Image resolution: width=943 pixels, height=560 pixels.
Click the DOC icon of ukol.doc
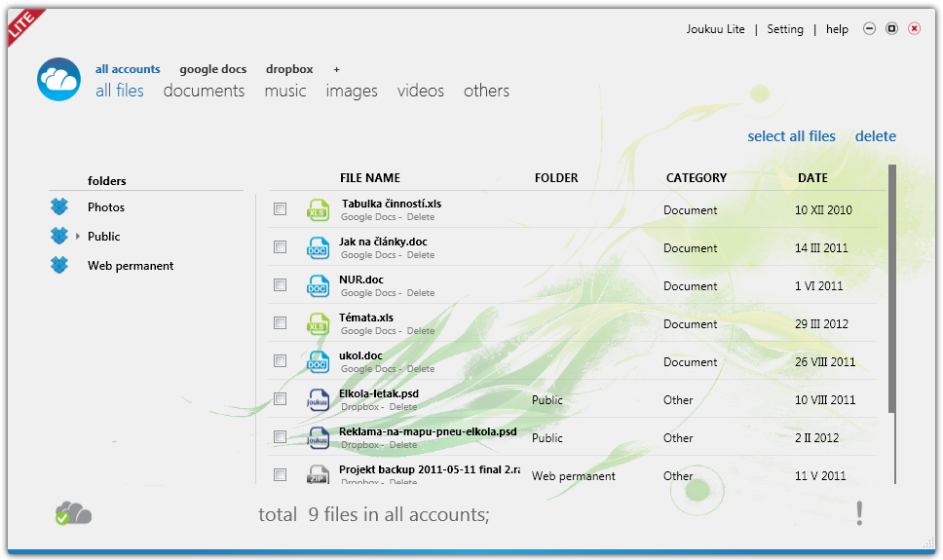point(318,361)
